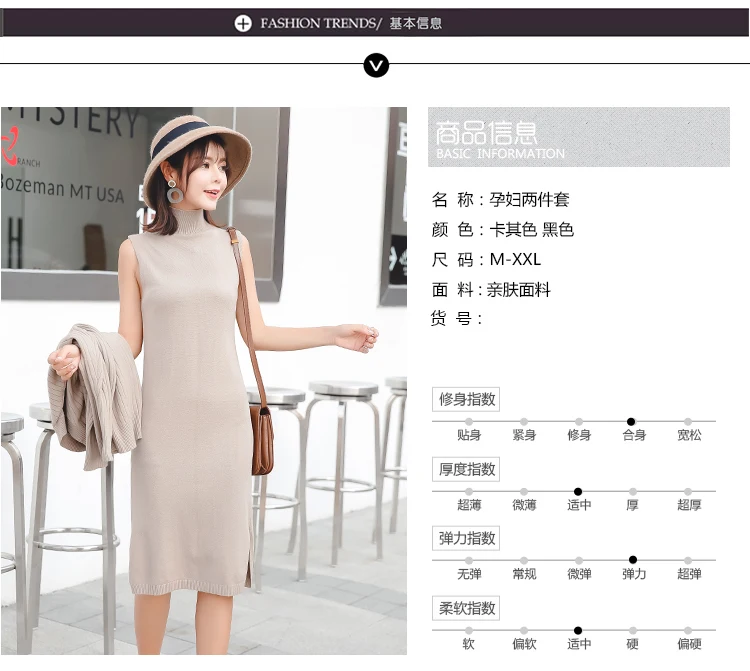Select the 修身 dot on fit scale

pyautogui.click(x=579, y=421)
